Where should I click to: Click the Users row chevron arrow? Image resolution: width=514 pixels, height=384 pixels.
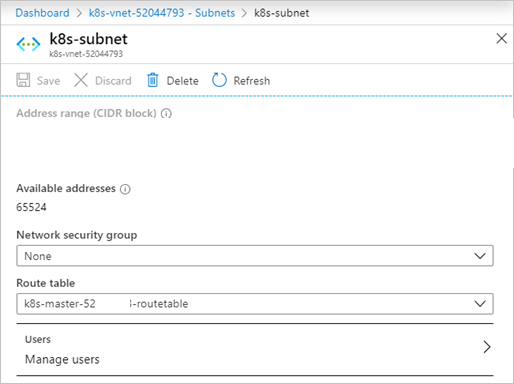point(487,347)
